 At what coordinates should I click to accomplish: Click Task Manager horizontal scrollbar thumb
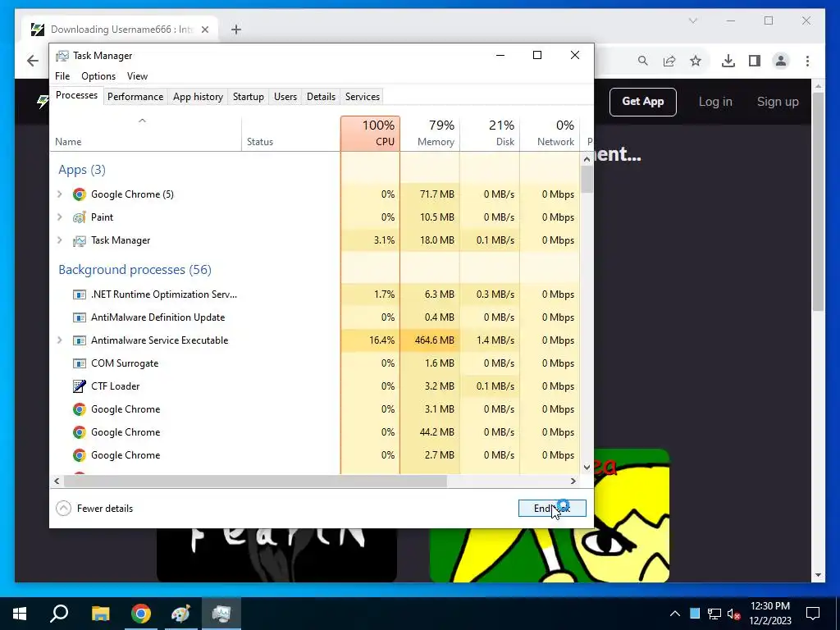255,481
